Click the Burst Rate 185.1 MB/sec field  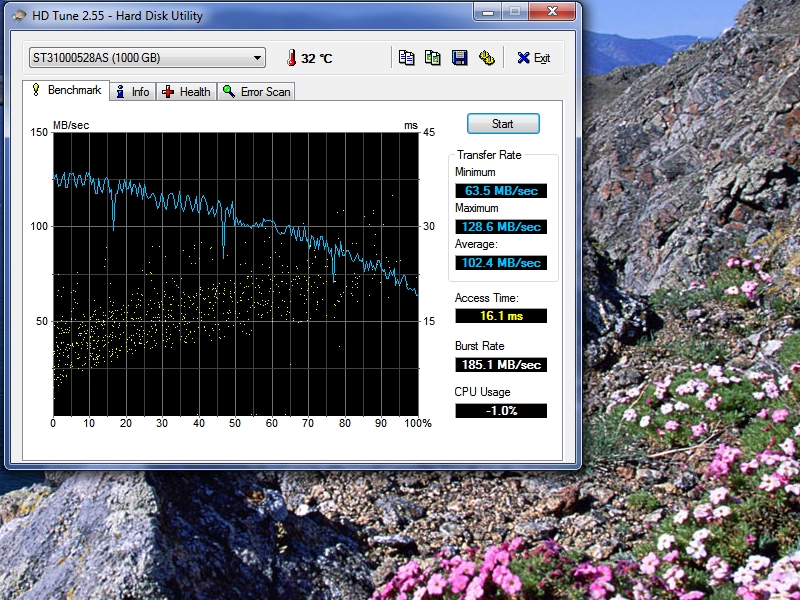(501, 365)
